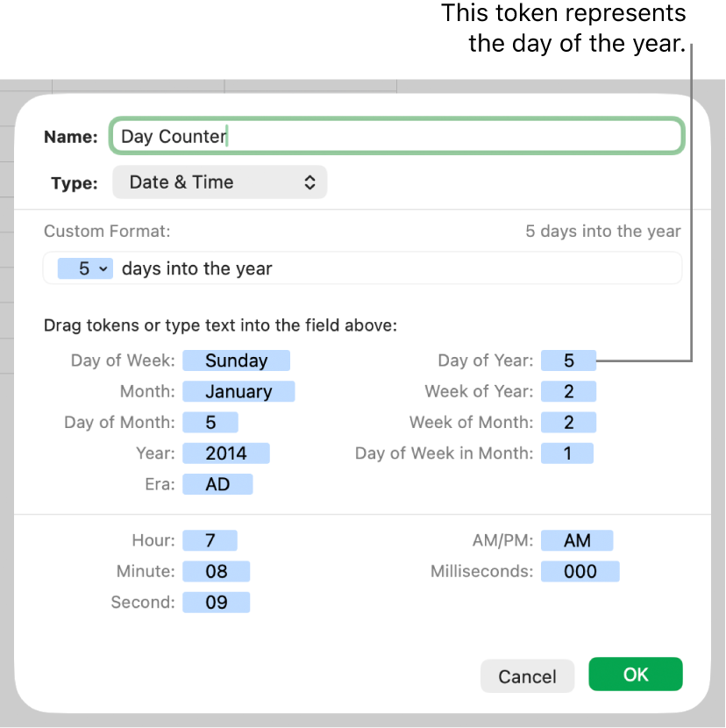The height and width of the screenshot is (728, 726).
Task: Select the Week of Month token "2"
Action: pyautogui.click(x=568, y=422)
